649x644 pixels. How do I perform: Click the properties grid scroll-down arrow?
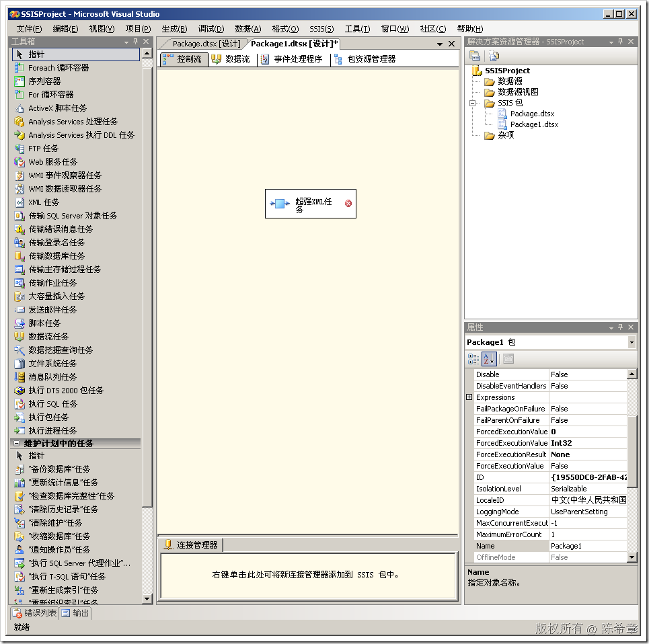(632, 557)
